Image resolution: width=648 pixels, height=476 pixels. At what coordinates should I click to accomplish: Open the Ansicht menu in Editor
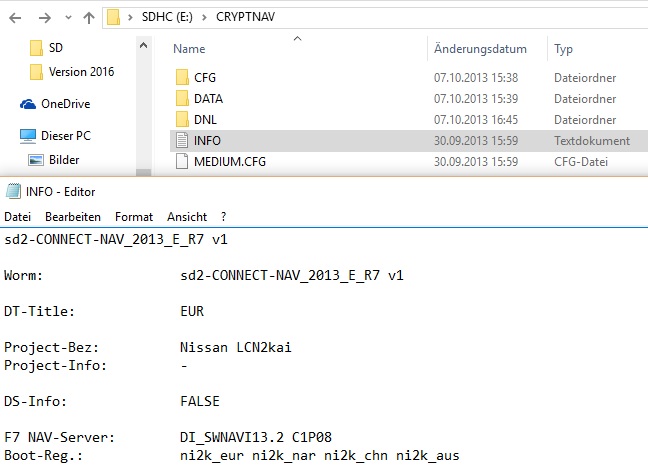(x=187, y=217)
